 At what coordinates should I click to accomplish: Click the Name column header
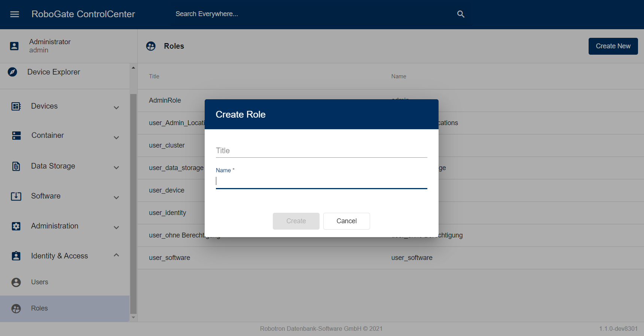tap(399, 76)
